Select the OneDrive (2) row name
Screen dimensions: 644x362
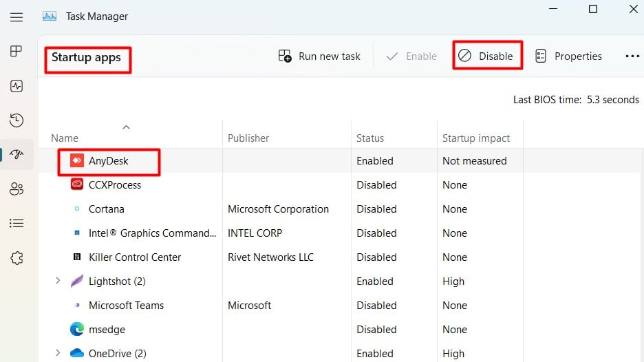click(118, 353)
